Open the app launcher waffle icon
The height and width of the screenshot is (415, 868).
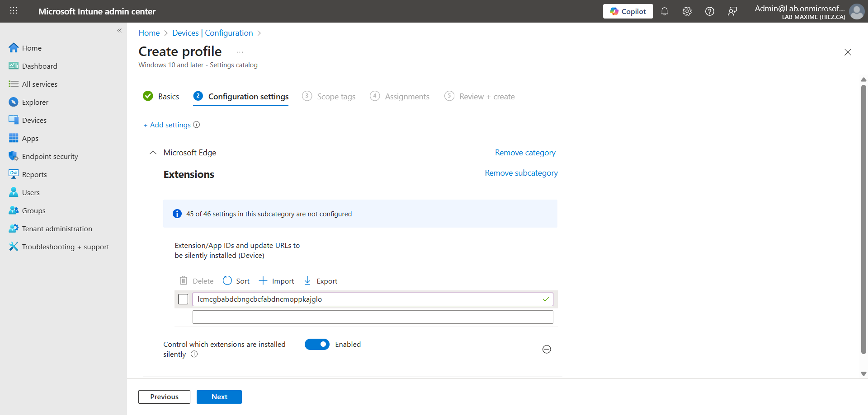14,11
